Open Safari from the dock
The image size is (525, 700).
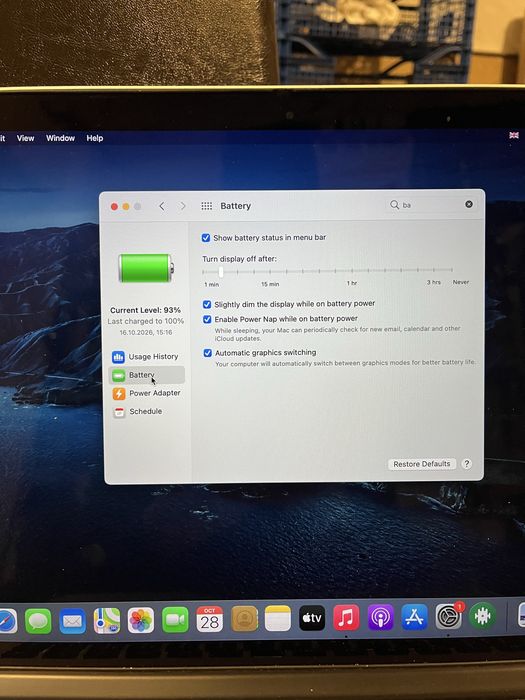pos(8,621)
